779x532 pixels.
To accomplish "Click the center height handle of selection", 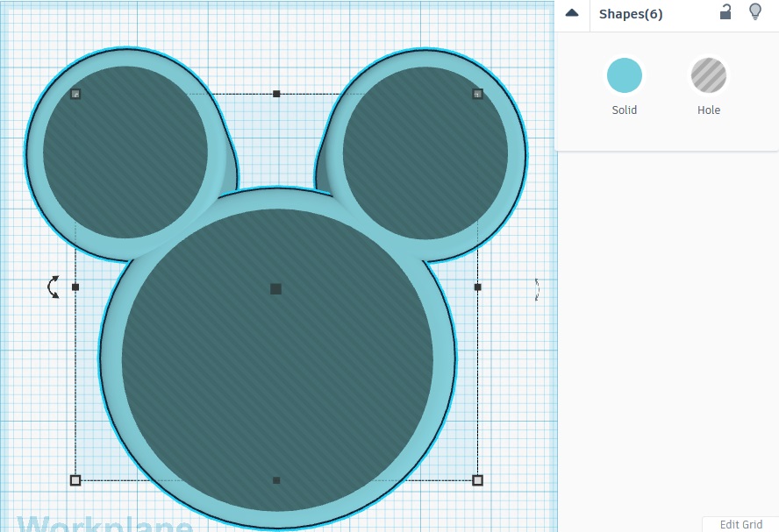I will pos(275,289).
